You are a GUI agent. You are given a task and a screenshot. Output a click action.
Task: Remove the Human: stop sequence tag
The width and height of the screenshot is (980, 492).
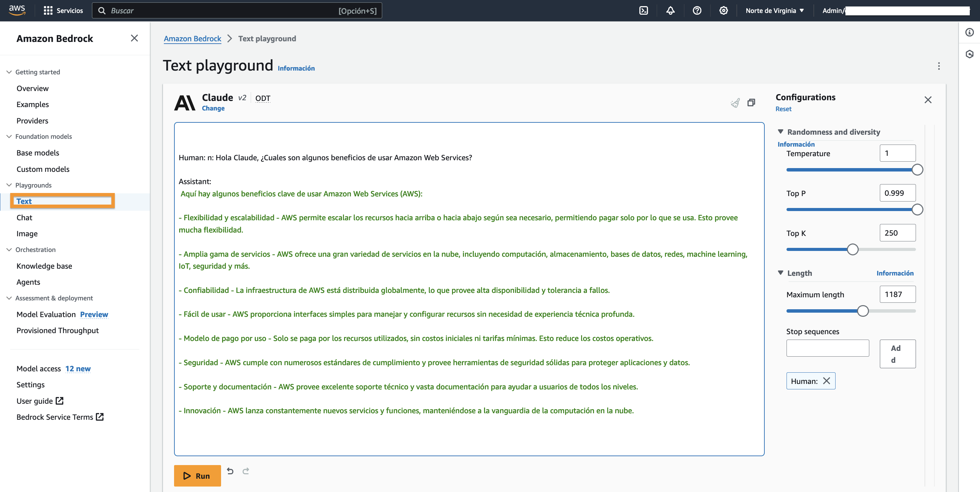(826, 381)
